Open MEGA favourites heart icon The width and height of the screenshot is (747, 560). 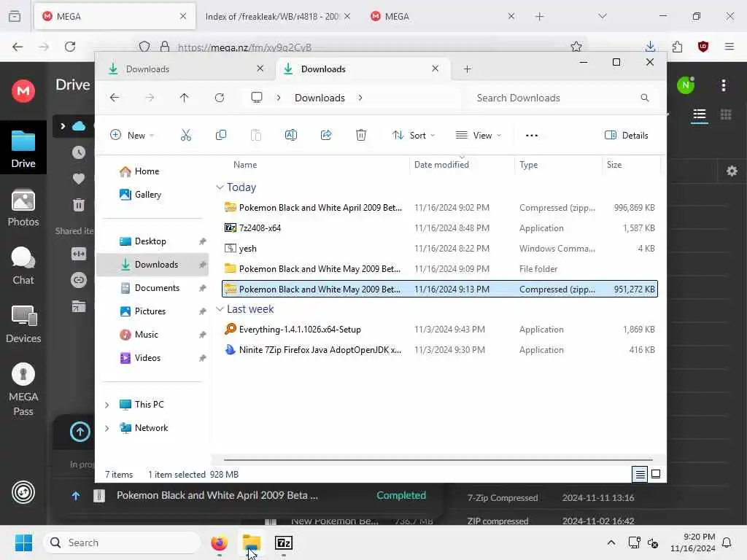79,179
